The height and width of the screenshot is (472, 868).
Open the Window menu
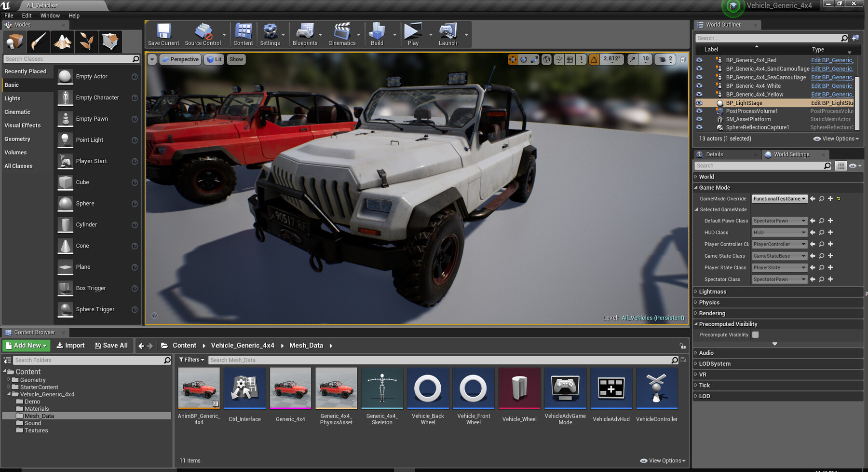click(50, 15)
